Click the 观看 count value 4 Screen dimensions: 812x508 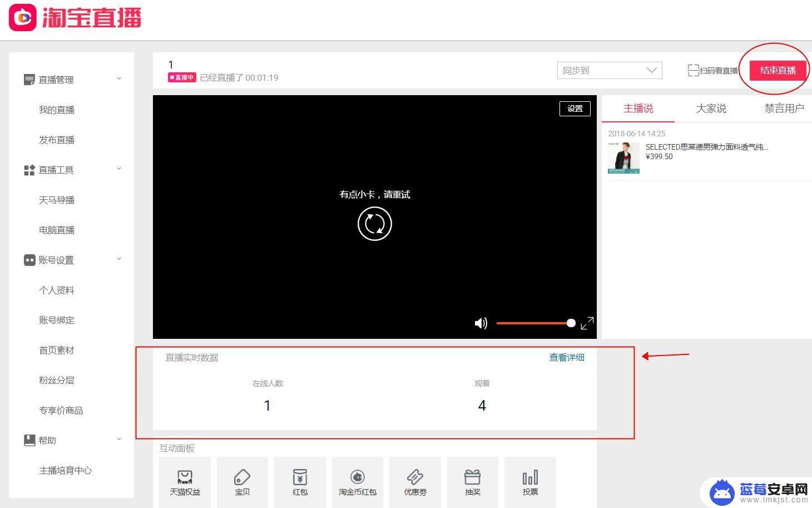click(x=482, y=406)
